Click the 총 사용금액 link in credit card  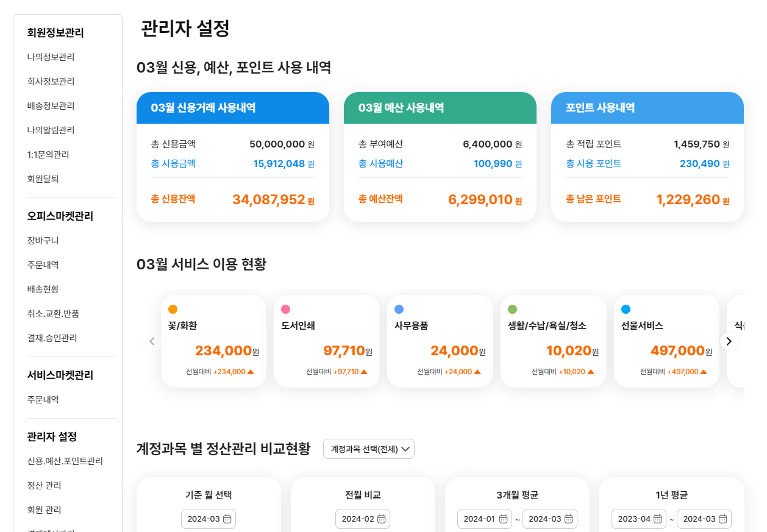173,163
